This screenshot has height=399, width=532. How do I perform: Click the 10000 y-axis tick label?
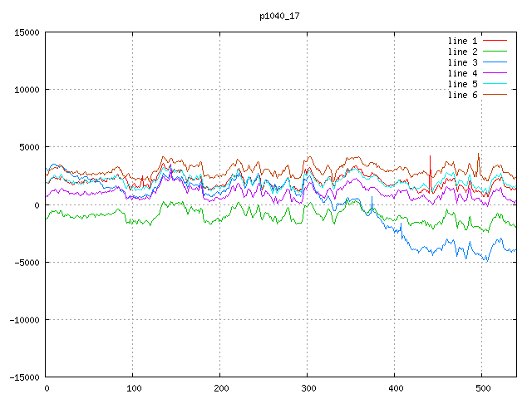(x=26, y=90)
